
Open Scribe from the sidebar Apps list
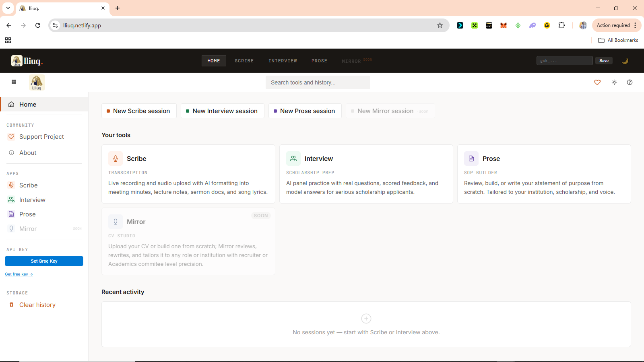(x=44, y=185)
